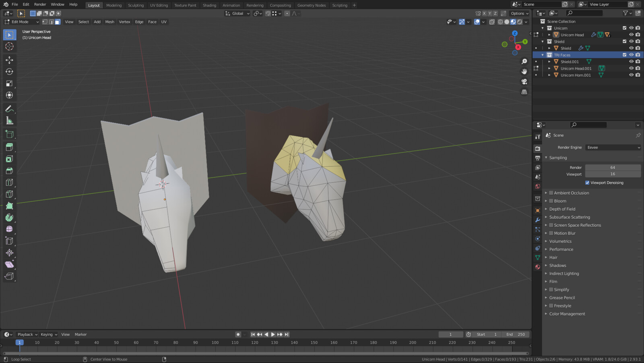The height and width of the screenshot is (363, 644).
Task: Select the Loop Cut tool
Action: pos(9,183)
